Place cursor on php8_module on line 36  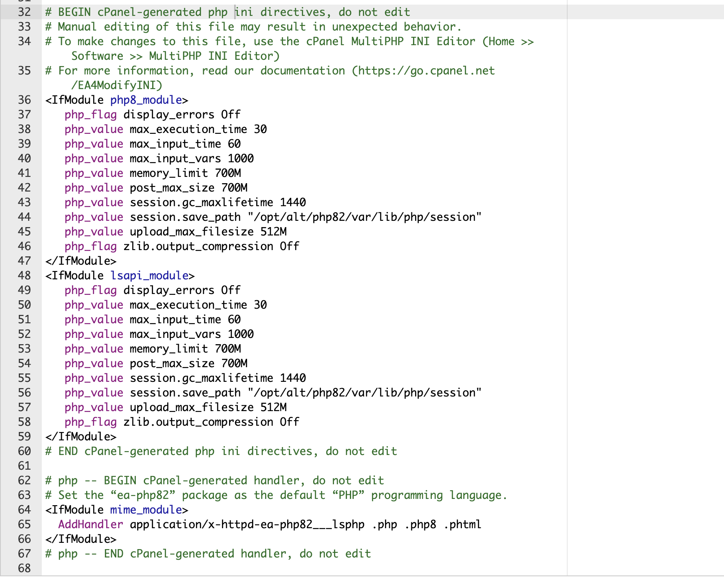146,100
